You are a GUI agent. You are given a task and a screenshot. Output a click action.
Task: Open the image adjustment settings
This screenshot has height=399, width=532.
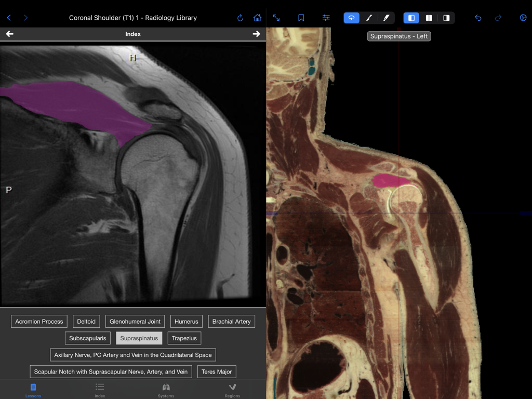tap(326, 18)
